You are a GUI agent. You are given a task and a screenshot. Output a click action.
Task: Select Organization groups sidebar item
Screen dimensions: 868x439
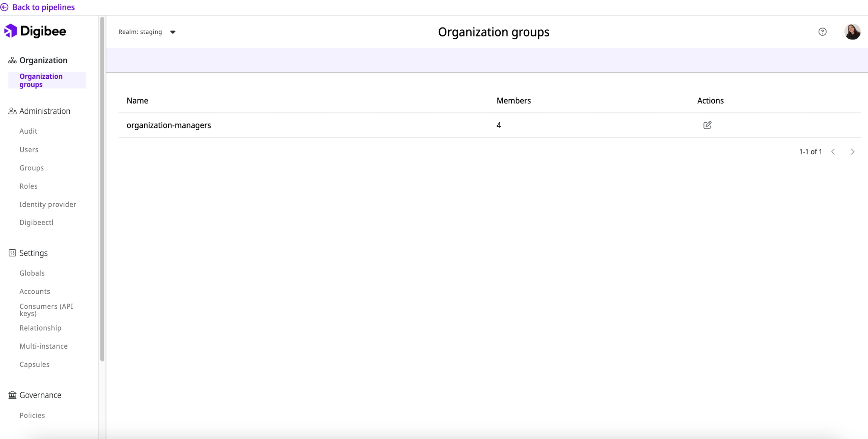point(41,80)
